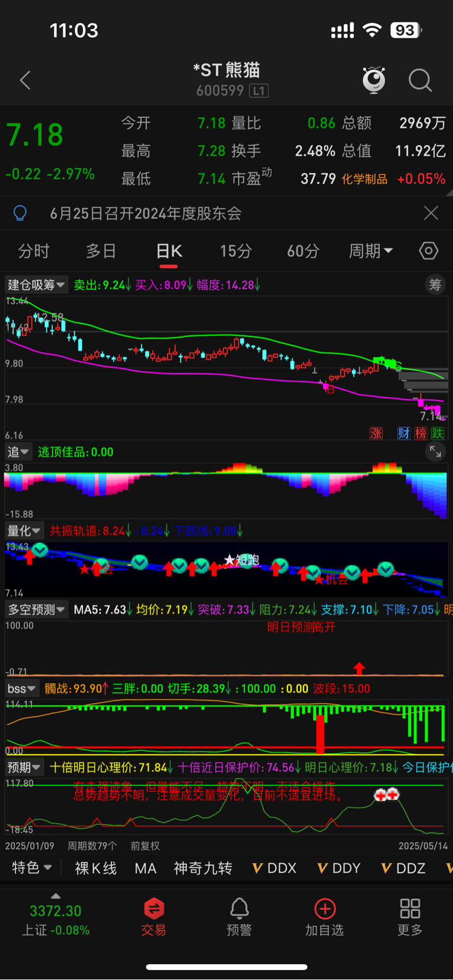Tap 逃顶佳品:0.00 indicator label
Image resolution: width=453 pixels, height=980 pixels.
click(x=75, y=452)
